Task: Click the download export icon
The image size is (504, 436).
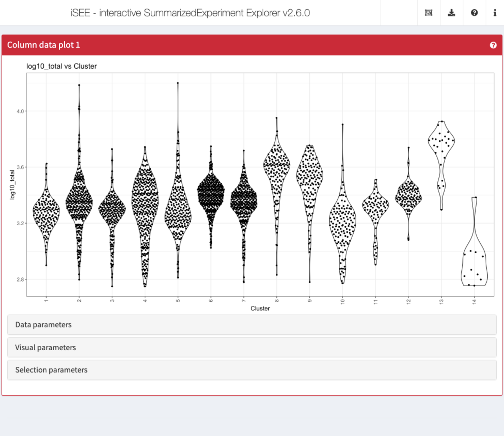Action: tap(451, 13)
